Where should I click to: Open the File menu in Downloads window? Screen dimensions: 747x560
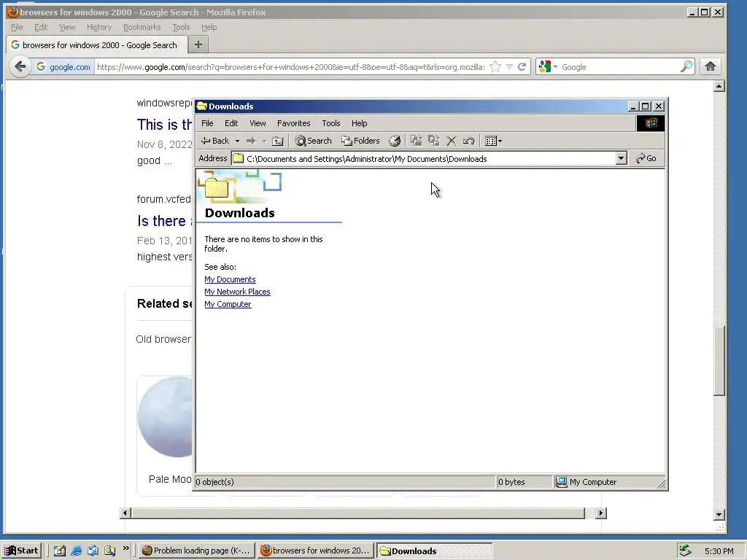click(x=207, y=123)
